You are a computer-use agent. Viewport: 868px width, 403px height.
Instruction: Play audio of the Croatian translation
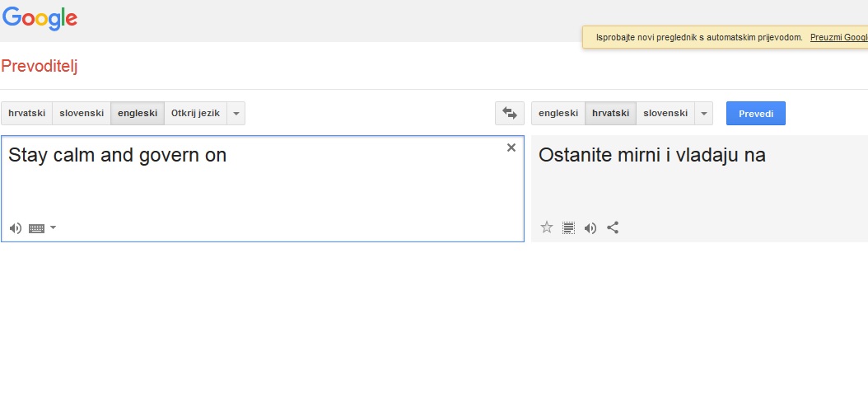coord(590,227)
